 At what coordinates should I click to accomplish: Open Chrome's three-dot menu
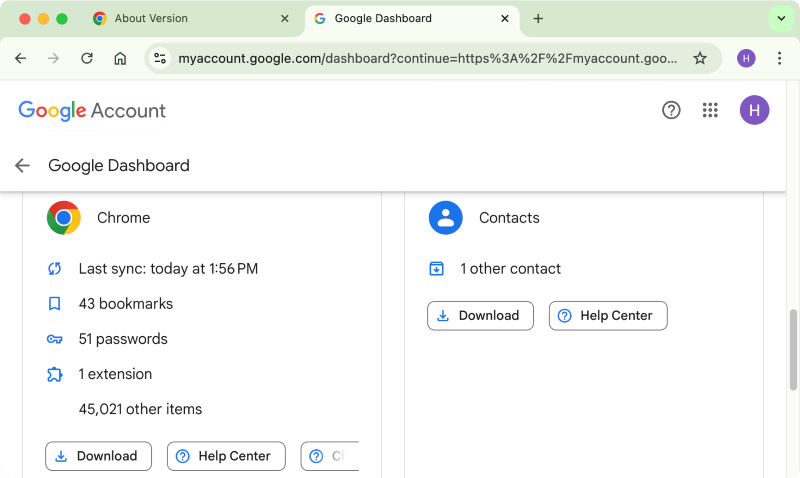(x=779, y=58)
